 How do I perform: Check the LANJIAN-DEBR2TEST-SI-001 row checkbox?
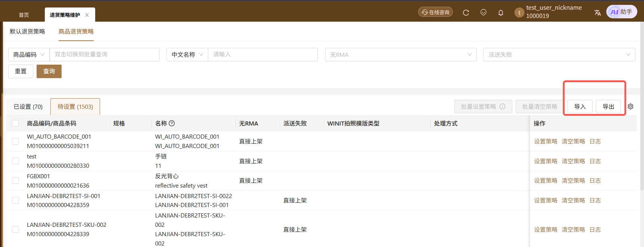(15, 200)
